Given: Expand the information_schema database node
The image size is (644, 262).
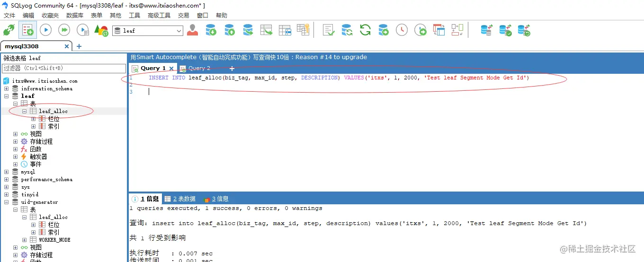Looking at the screenshot, I should point(7,88).
